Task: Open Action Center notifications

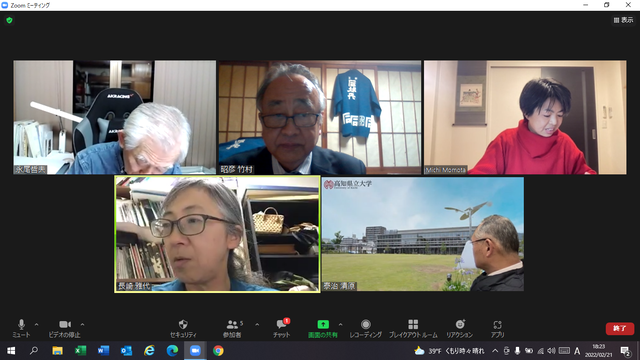Action: [625, 351]
